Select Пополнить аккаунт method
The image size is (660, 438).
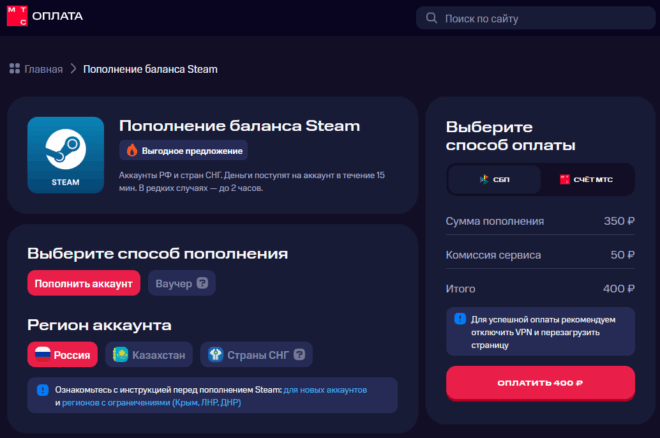(84, 283)
